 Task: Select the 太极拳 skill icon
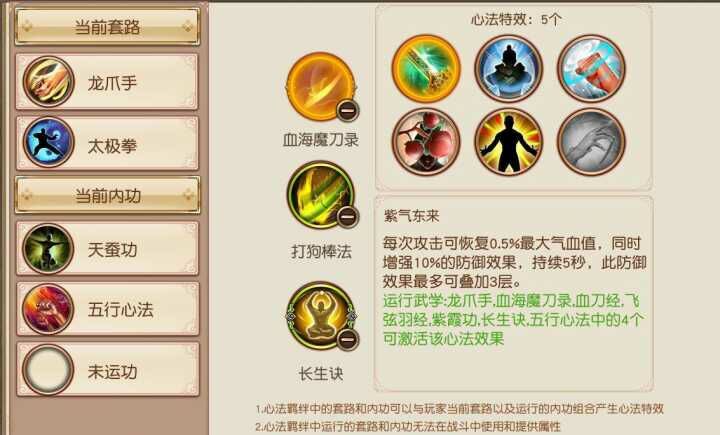click(x=49, y=142)
